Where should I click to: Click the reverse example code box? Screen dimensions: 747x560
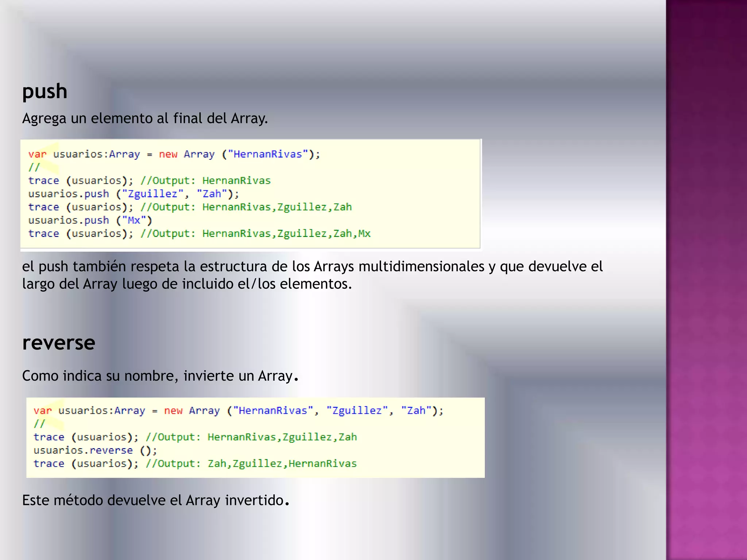(255, 437)
